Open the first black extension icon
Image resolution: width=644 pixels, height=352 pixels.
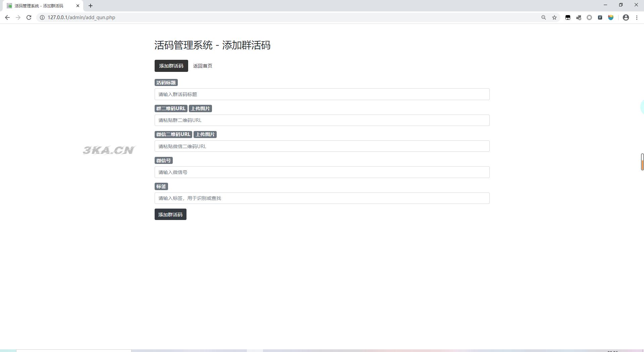(x=568, y=17)
